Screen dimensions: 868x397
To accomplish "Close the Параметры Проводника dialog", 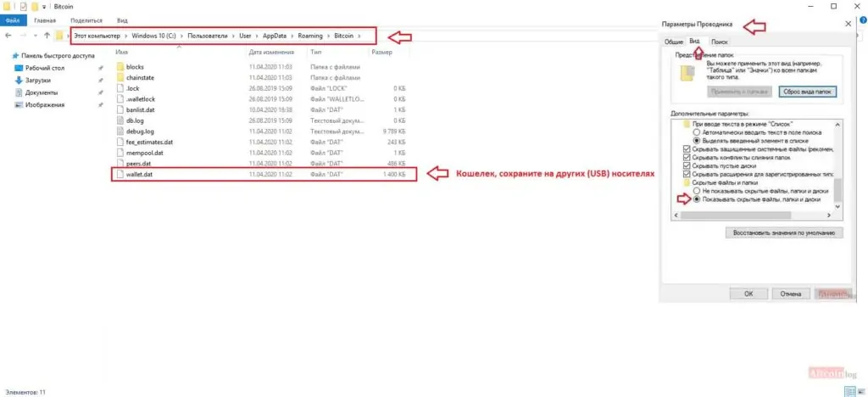I will pyautogui.click(x=849, y=25).
